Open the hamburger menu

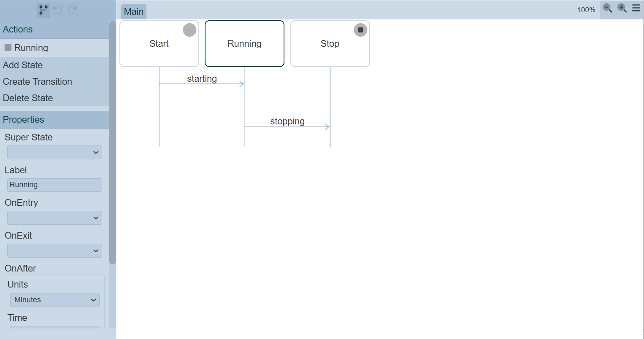(x=636, y=8)
